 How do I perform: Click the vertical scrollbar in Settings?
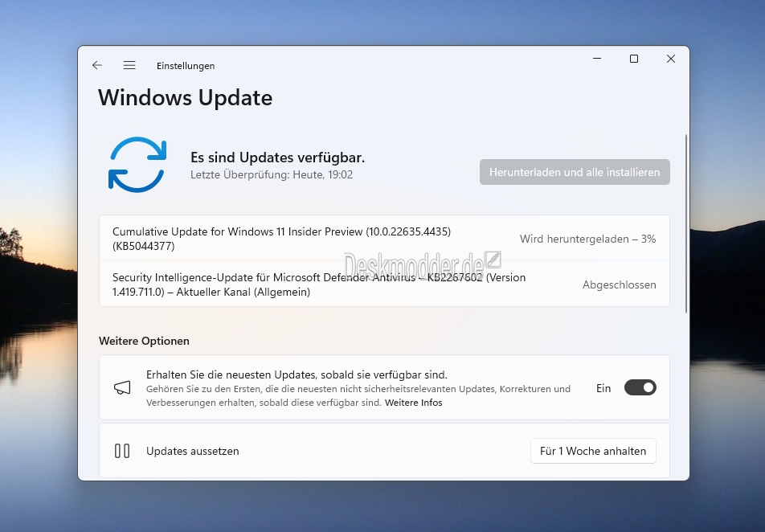(686, 223)
